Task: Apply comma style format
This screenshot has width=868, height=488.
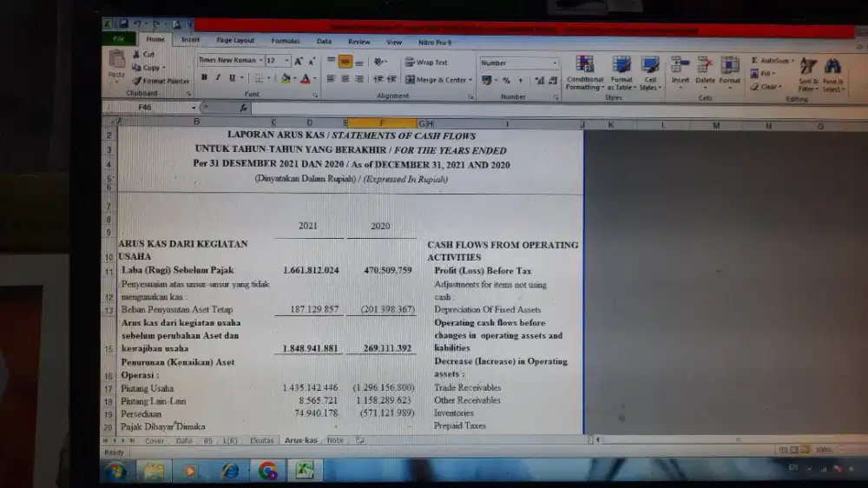Action: tap(520, 80)
